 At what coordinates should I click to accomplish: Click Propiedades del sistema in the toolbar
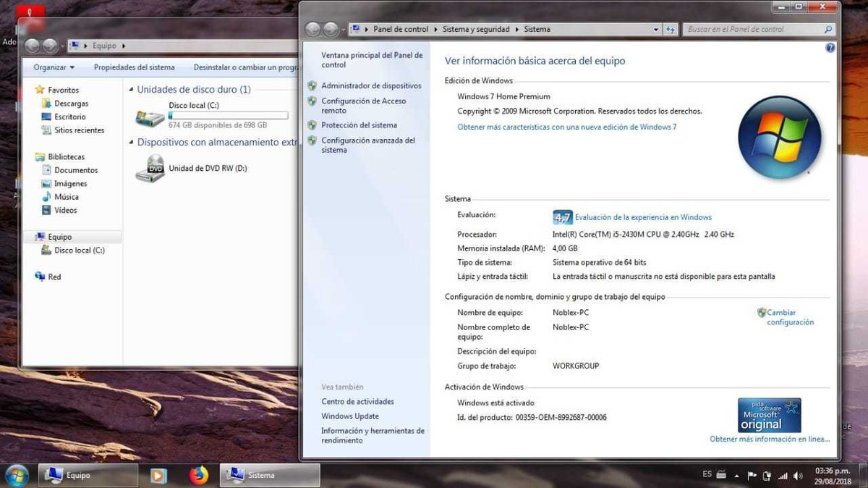(x=134, y=67)
